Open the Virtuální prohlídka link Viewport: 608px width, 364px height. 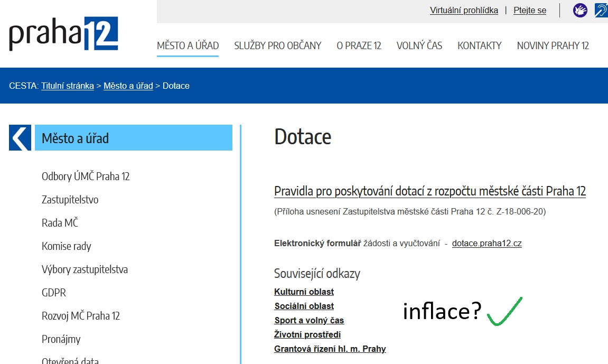point(464,11)
